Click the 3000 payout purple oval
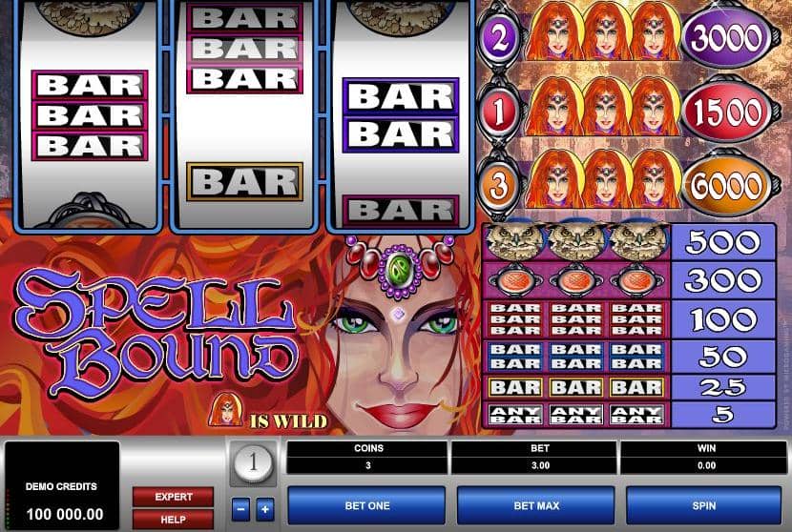The width and height of the screenshot is (792, 532). [726, 38]
